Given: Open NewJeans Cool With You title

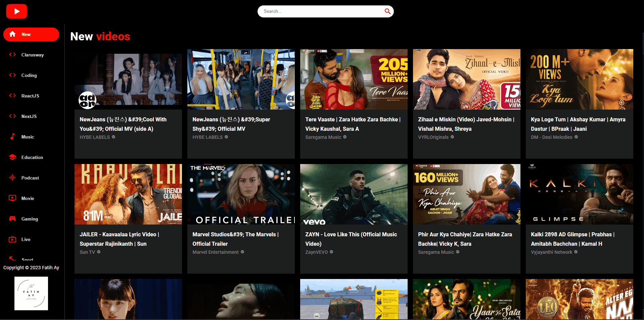Looking at the screenshot, I should pos(123,124).
